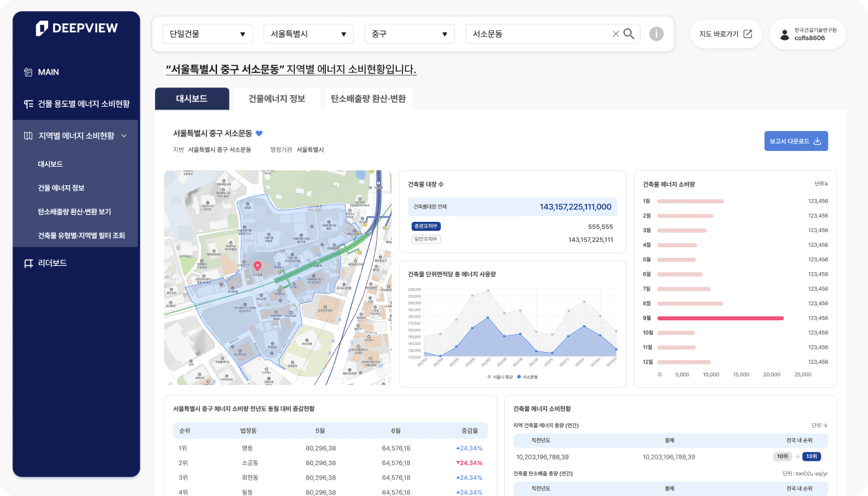Click 보고서 다운로드 button
The height and width of the screenshot is (496, 868).
click(796, 141)
